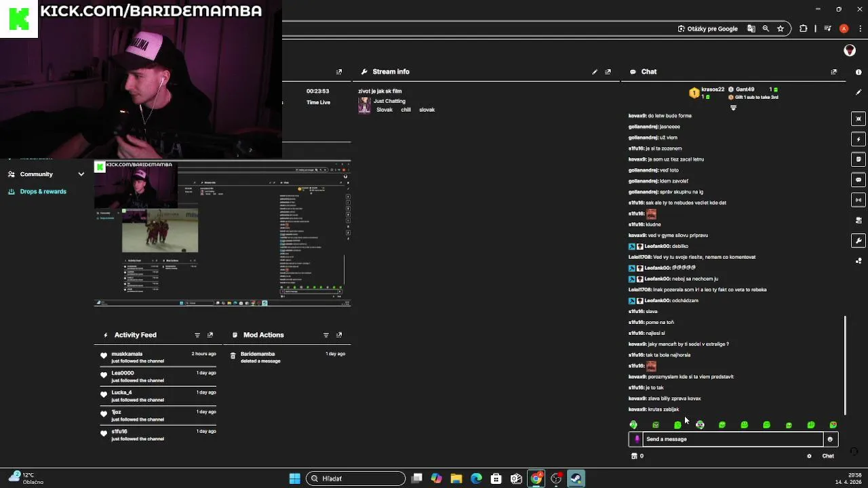
Task: Click the Chat send button
Action: (x=828, y=456)
